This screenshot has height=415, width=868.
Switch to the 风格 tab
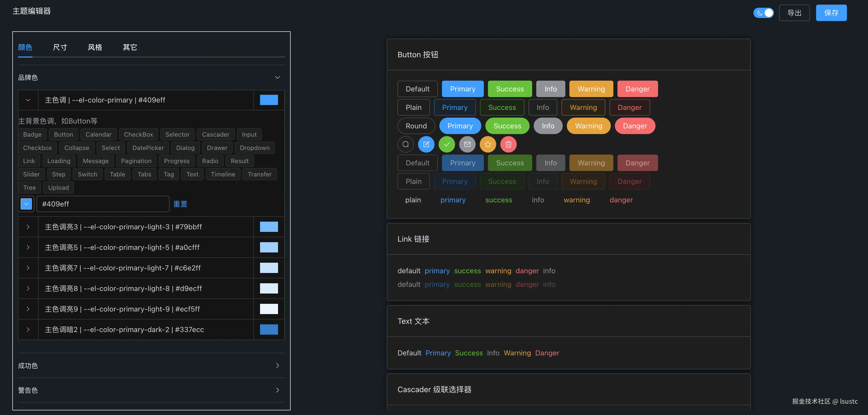click(x=95, y=47)
